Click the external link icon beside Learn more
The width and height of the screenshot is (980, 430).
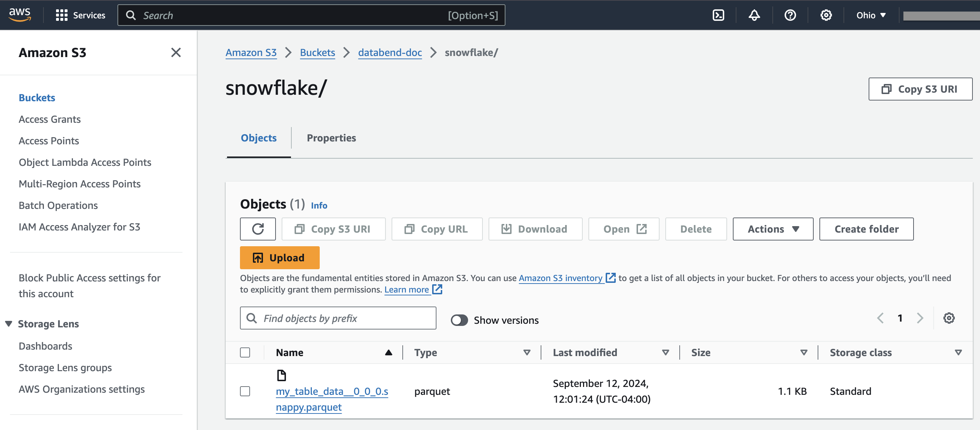pos(437,289)
